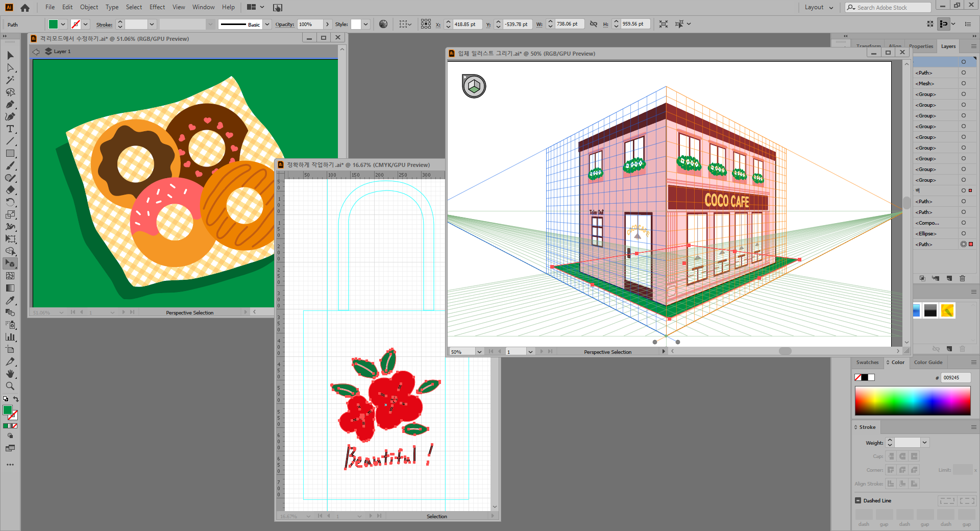The image size is (980, 531).
Task: Click Recolor Artwork icon in control bar
Action: (x=383, y=24)
